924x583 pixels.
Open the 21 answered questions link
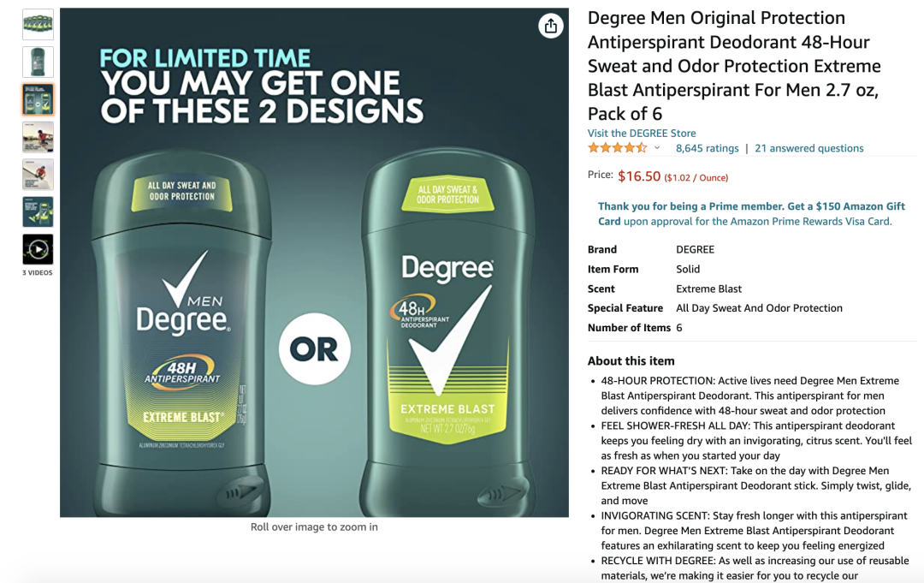click(809, 149)
